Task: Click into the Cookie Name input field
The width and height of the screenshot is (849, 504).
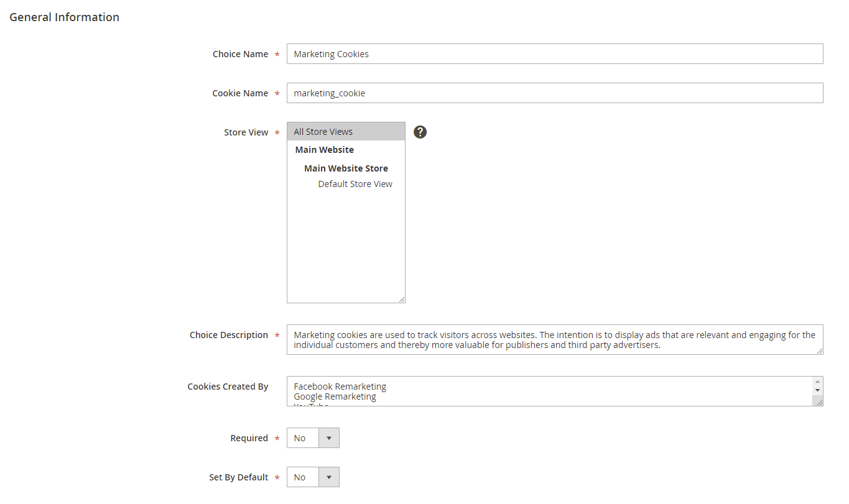Action: pos(554,93)
